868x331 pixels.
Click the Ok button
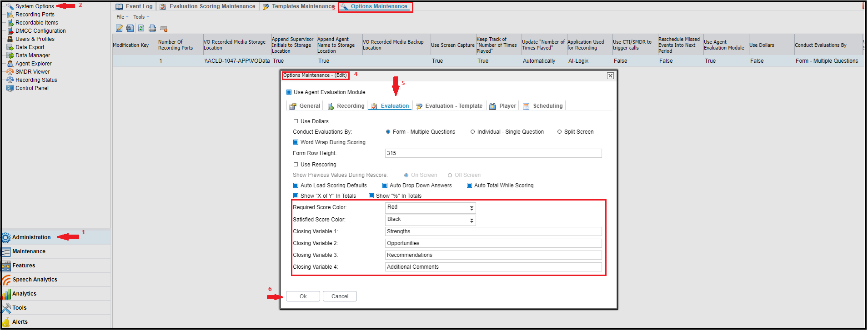(303, 296)
